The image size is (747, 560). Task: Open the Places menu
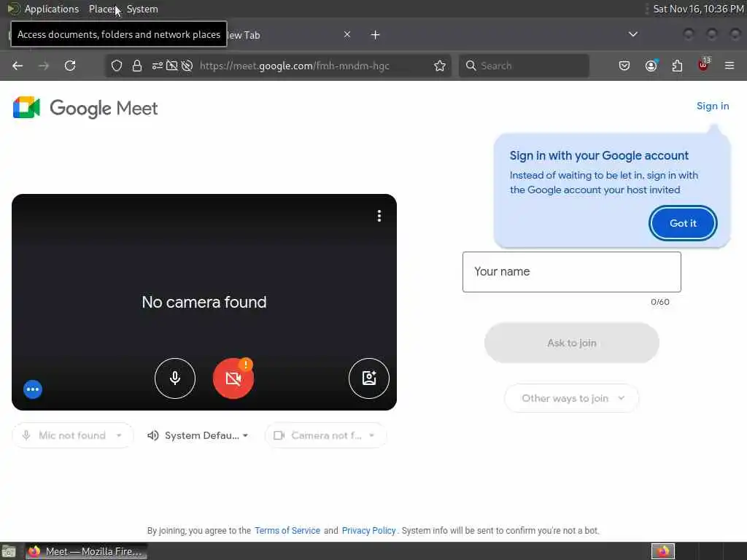coord(102,9)
